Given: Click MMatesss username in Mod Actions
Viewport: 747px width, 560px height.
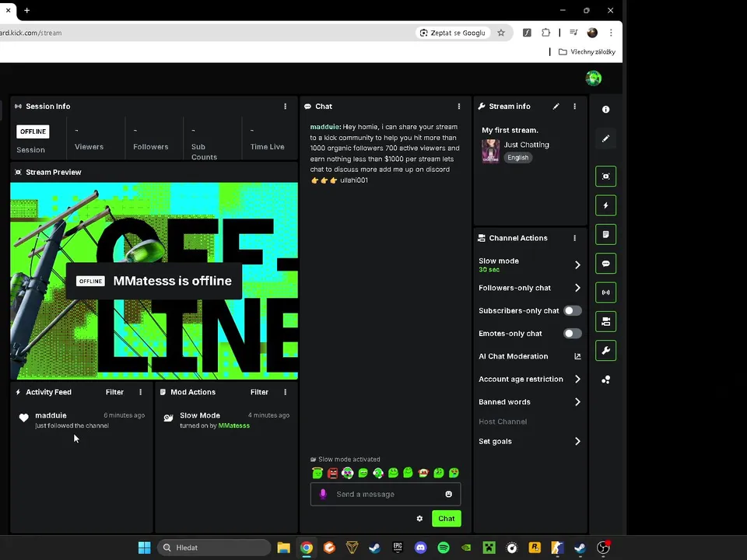Looking at the screenshot, I should pyautogui.click(x=234, y=425).
